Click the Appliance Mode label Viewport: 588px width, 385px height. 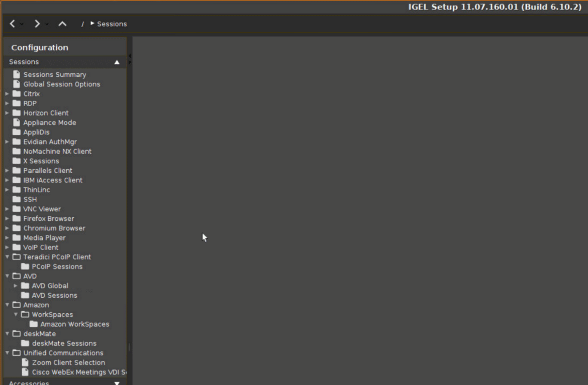tap(49, 122)
